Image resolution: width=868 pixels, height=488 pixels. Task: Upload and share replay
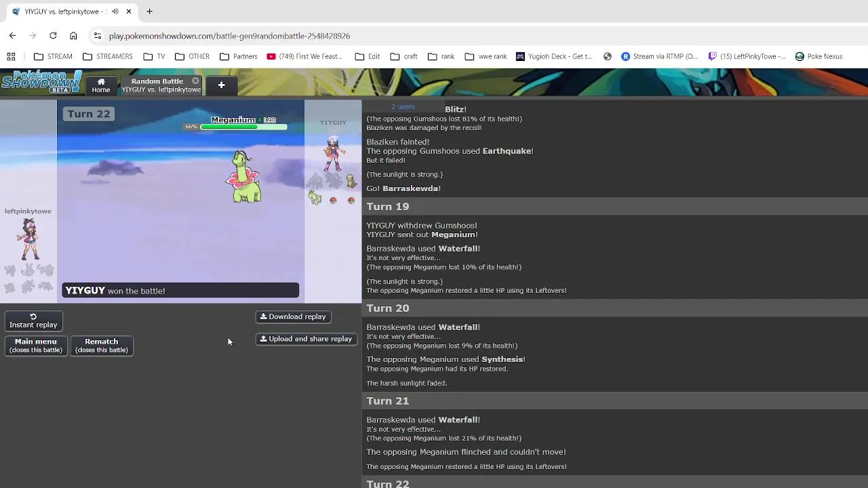point(306,339)
